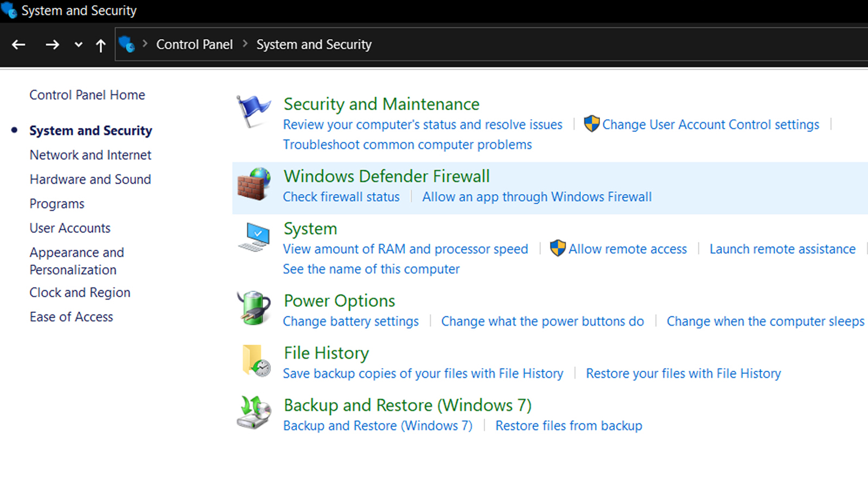Viewport: 868px width, 488px height.
Task: Open Windows Defender Firewall heading
Action: pyautogui.click(x=387, y=176)
